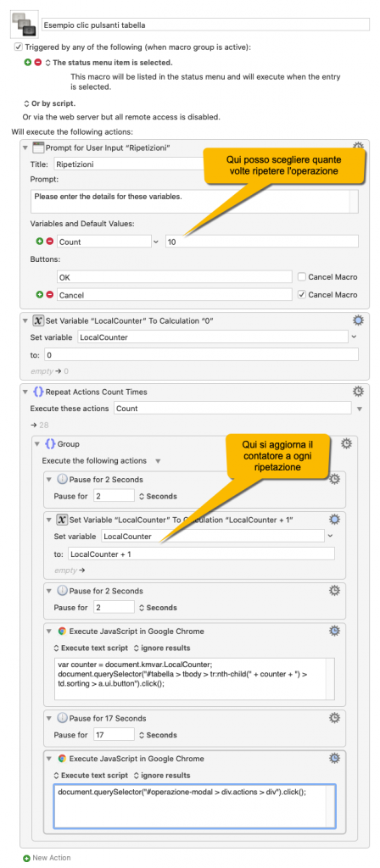The image size is (380, 868).
Task: Edit the "to:" field with "LocalCounter + 1"
Action: click(201, 554)
